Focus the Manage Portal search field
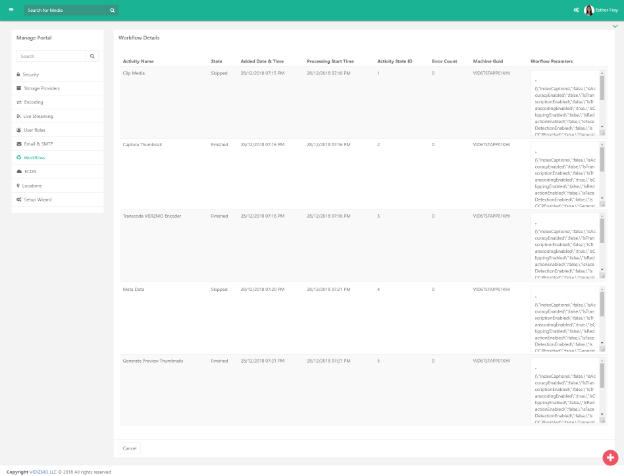The height and width of the screenshot is (476, 624). (x=52, y=56)
